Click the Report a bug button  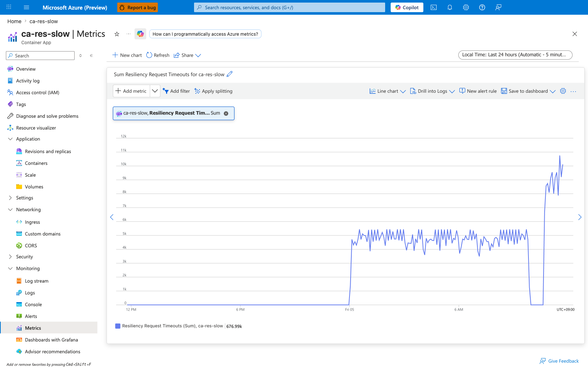pyautogui.click(x=138, y=7)
